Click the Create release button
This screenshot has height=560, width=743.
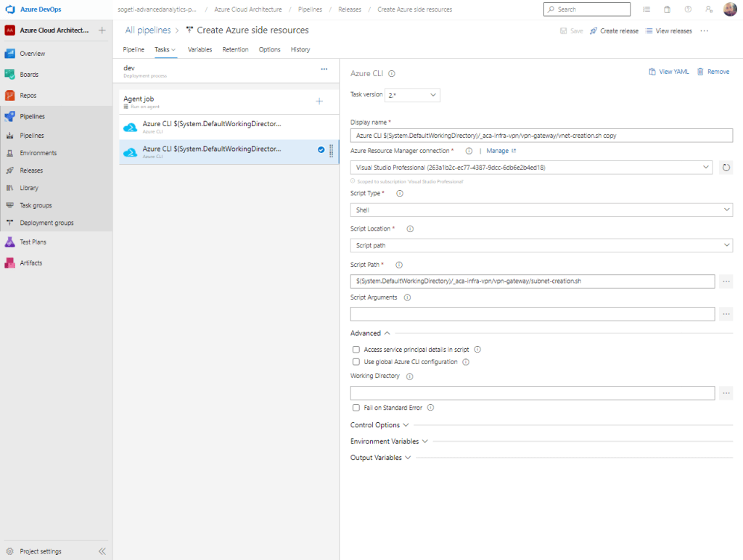[x=614, y=31]
